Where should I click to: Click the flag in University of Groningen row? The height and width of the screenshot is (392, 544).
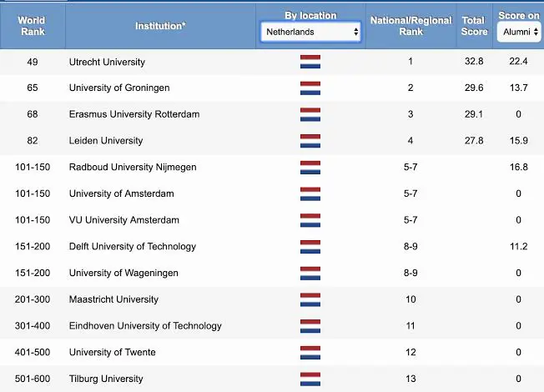pos(310,88)
